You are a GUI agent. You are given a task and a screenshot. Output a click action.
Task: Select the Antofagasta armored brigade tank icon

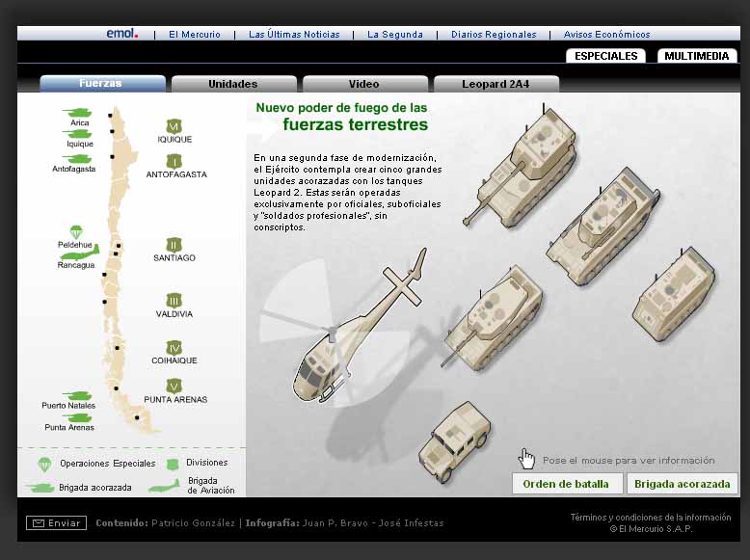(x=77, y=159)
